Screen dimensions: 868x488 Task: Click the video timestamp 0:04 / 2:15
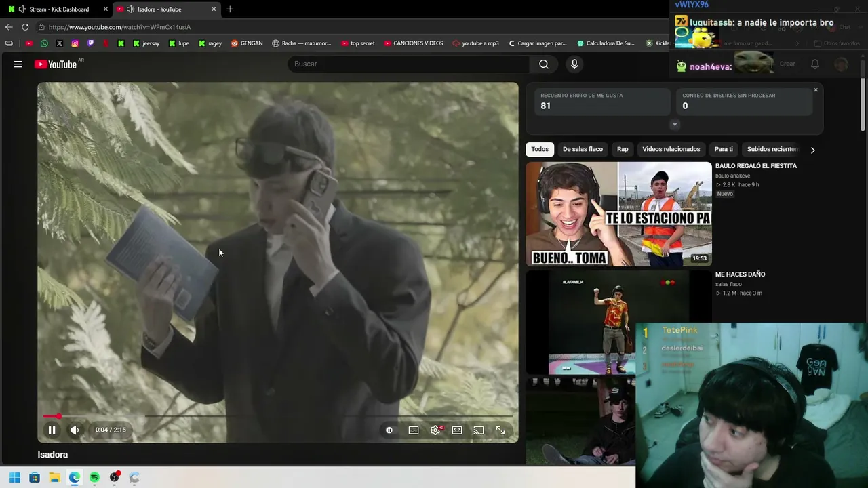(111, 430)
